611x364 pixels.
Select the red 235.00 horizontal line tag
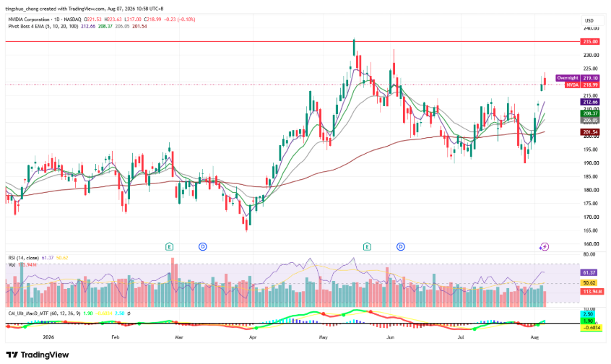click(x=589, y=41)
